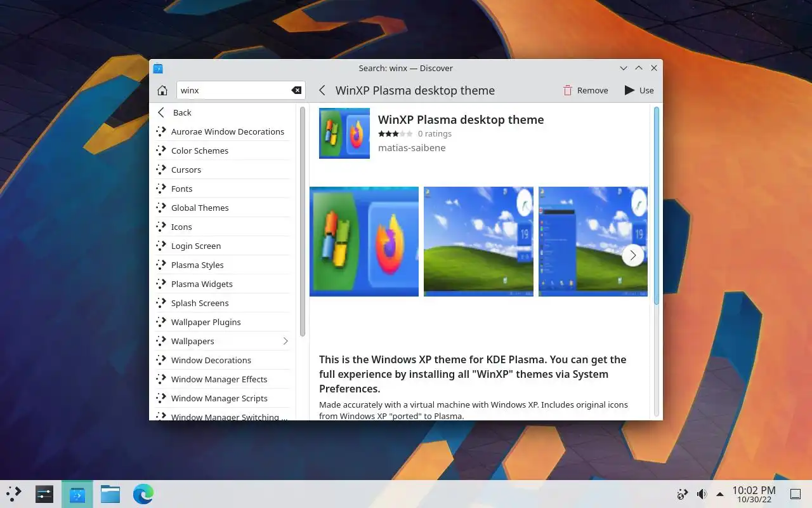
Task: Click the Window Manager Effects icon
Action: pyautogui.click(x=161, y=379)
